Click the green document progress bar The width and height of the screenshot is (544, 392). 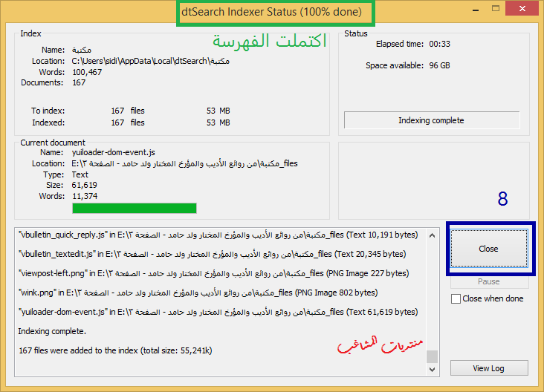click(134, 209)
